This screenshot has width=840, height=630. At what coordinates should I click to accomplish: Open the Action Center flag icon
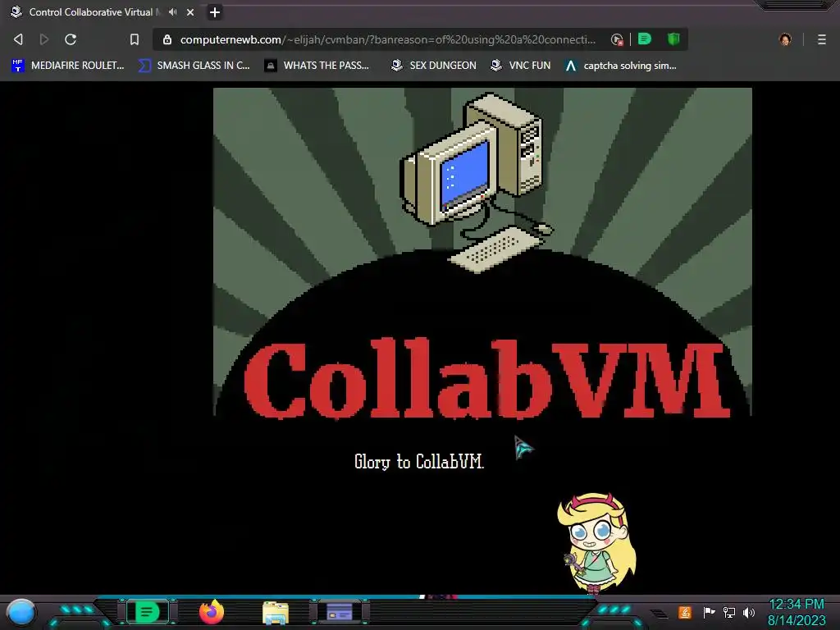point(709,612)
